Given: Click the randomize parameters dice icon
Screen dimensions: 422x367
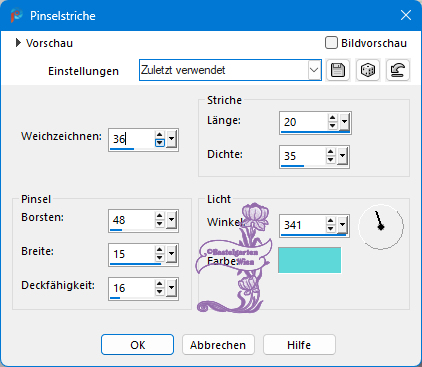Looking at the screenshot, I should point(368,70).
